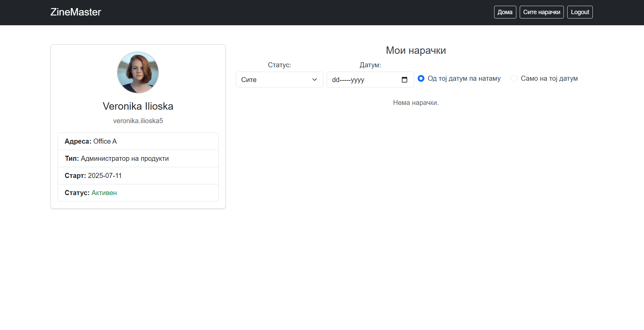Image resolution: width=644 pixels, height=330 pixels.
Task: Click the Старт: 2025-07-11 row
Action: click(138, 176)
